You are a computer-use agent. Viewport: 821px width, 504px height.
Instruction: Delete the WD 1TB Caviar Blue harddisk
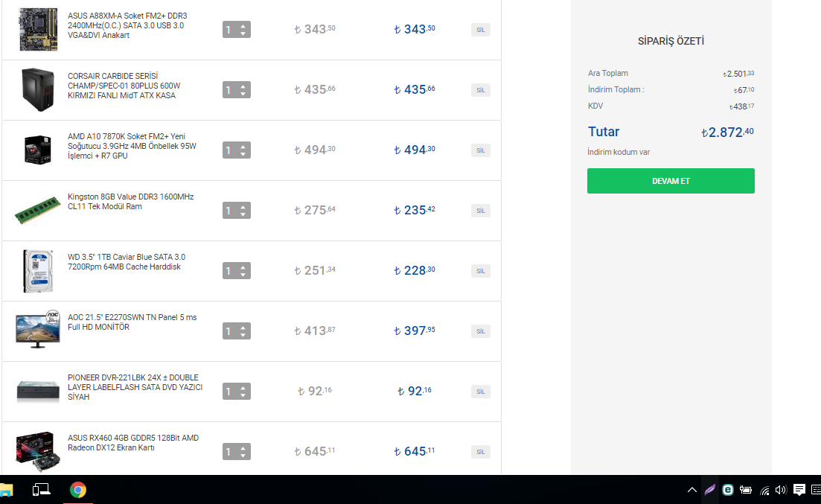click(480, 271)
